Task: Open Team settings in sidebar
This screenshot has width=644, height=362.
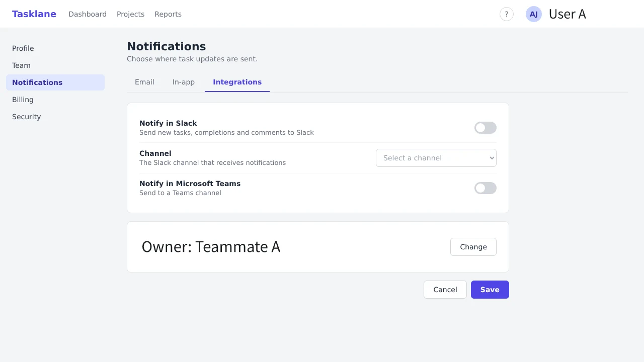Action: [55, 65]
